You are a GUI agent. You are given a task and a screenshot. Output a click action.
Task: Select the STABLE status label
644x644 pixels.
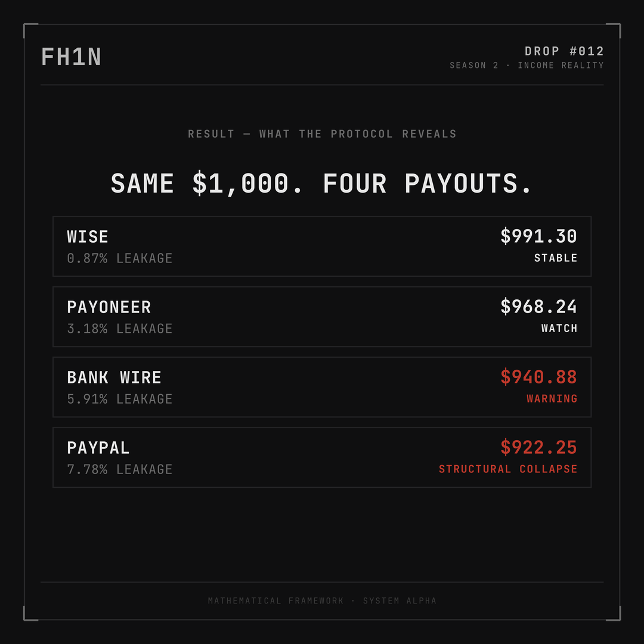[556, 258]
